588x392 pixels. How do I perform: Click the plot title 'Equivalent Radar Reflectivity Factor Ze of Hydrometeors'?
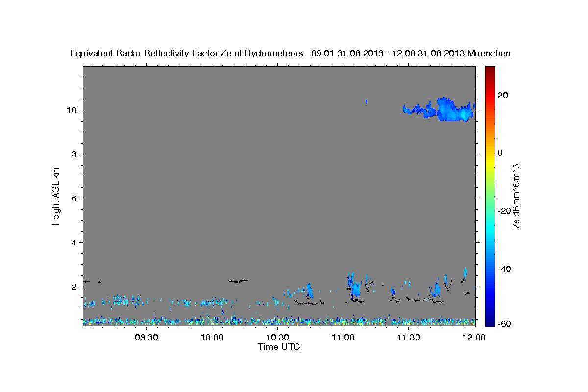coord(187,53)
